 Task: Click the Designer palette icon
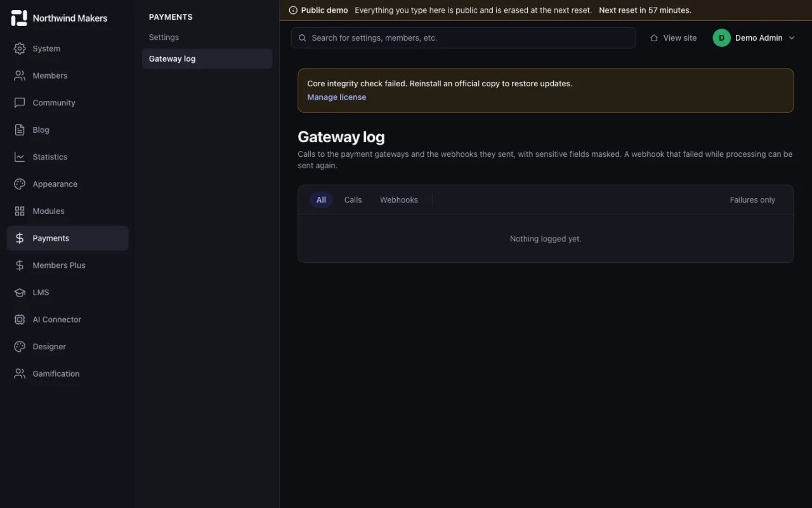20,347
